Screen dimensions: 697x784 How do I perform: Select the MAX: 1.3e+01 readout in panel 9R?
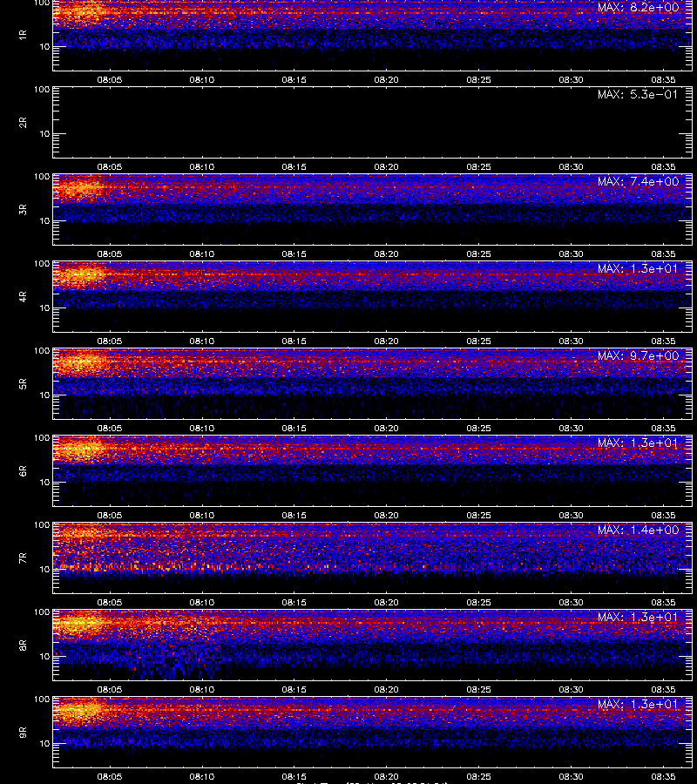638,704
